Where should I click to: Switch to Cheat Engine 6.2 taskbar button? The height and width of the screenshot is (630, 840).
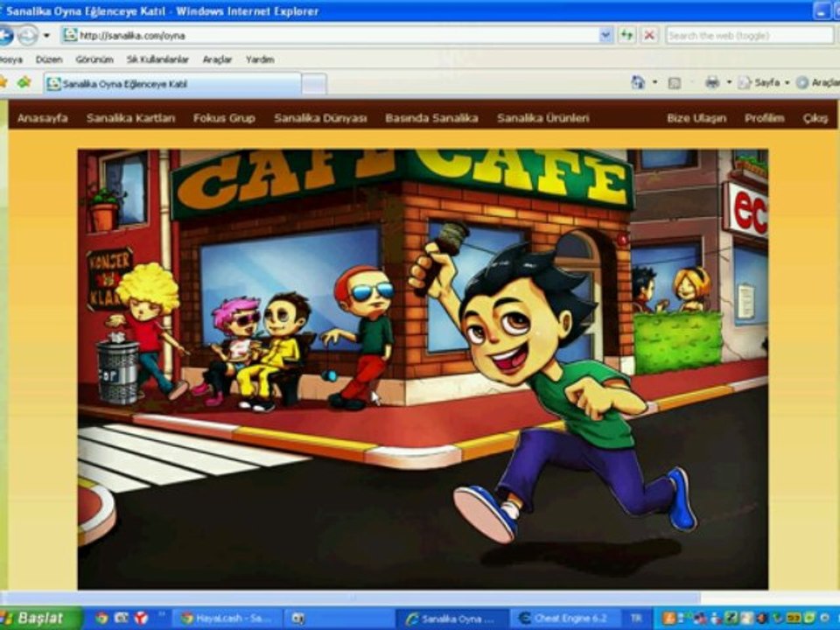(566, 619)
